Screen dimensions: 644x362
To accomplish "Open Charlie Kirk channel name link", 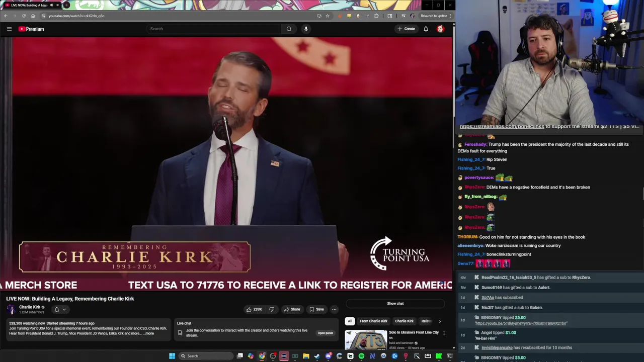I will pyautogui.click(x=30, y=307).
